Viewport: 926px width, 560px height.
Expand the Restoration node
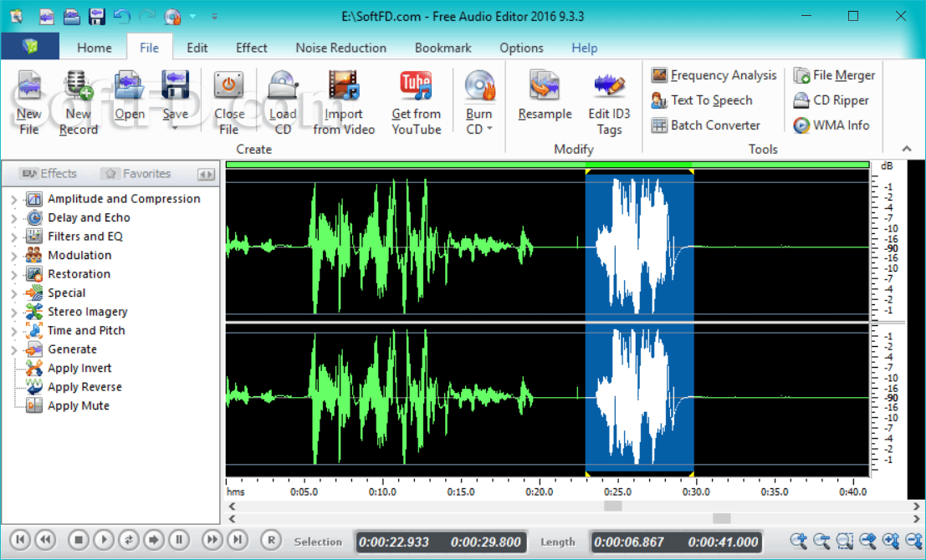click(x=13, y=275)
